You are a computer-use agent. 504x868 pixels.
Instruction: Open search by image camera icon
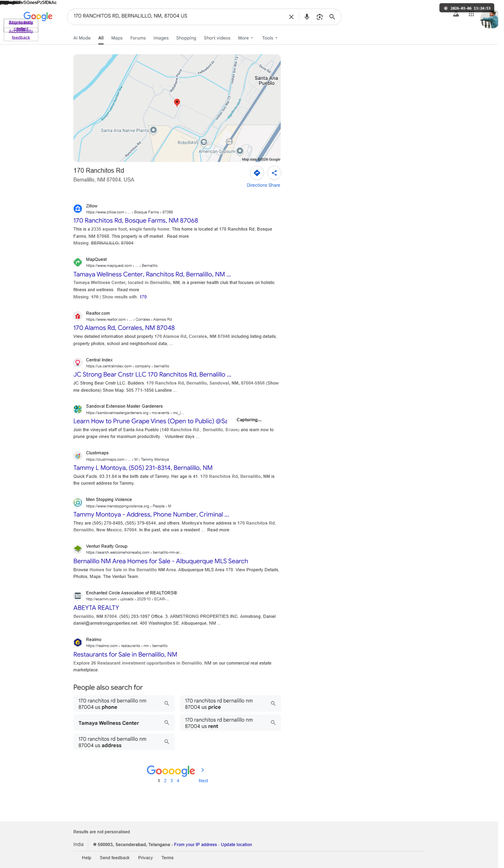tap(319, 17)
